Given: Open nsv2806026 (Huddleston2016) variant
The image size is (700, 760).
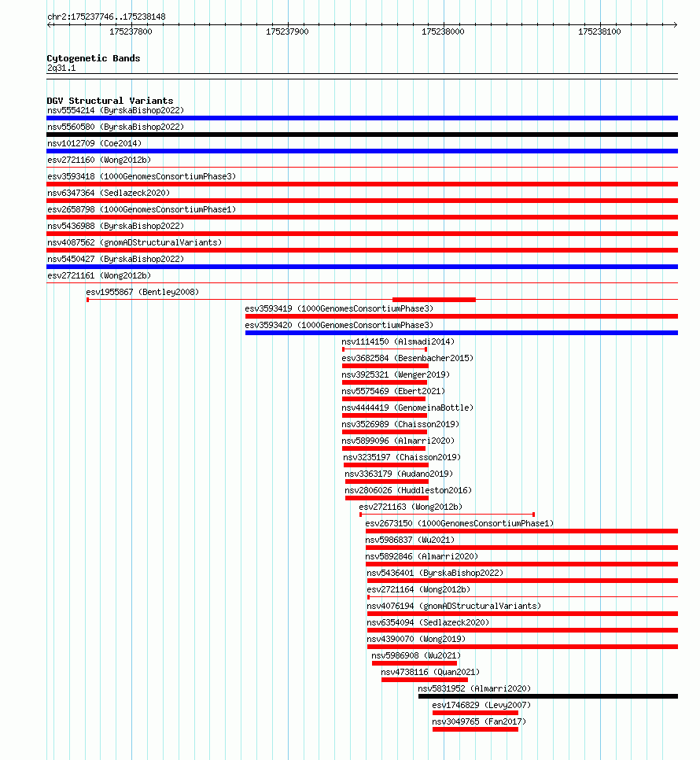Looking at the screenshot, I should pos(408,489).
